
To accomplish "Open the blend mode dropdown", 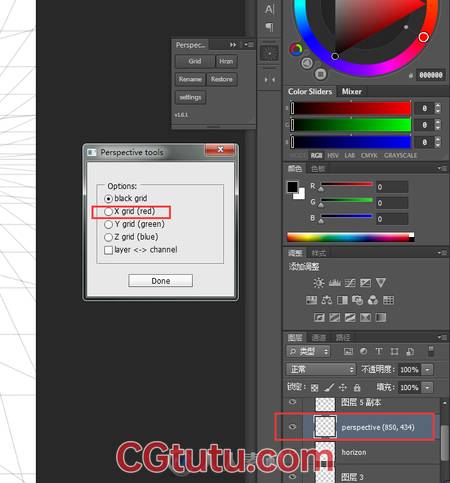I will point(320,369).
